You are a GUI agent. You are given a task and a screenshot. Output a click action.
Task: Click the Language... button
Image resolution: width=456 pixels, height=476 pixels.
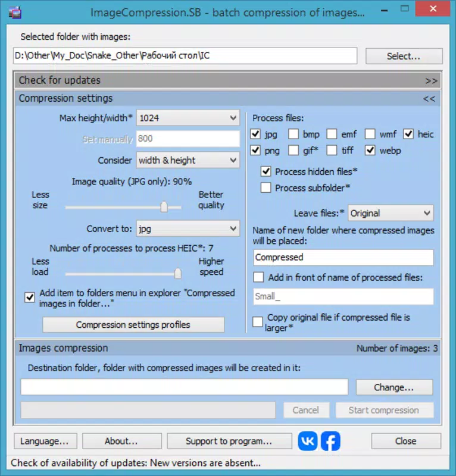pyautogui.click(x=45, y=441)
